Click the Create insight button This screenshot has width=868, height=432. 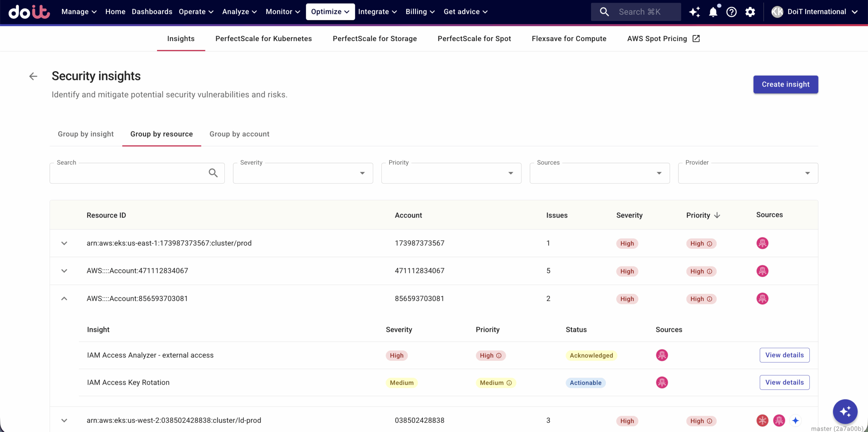[785, 84]
